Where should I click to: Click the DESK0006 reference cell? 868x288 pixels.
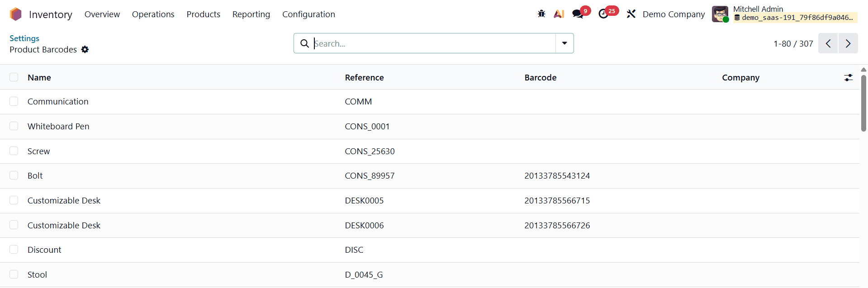tap(364, 225)
